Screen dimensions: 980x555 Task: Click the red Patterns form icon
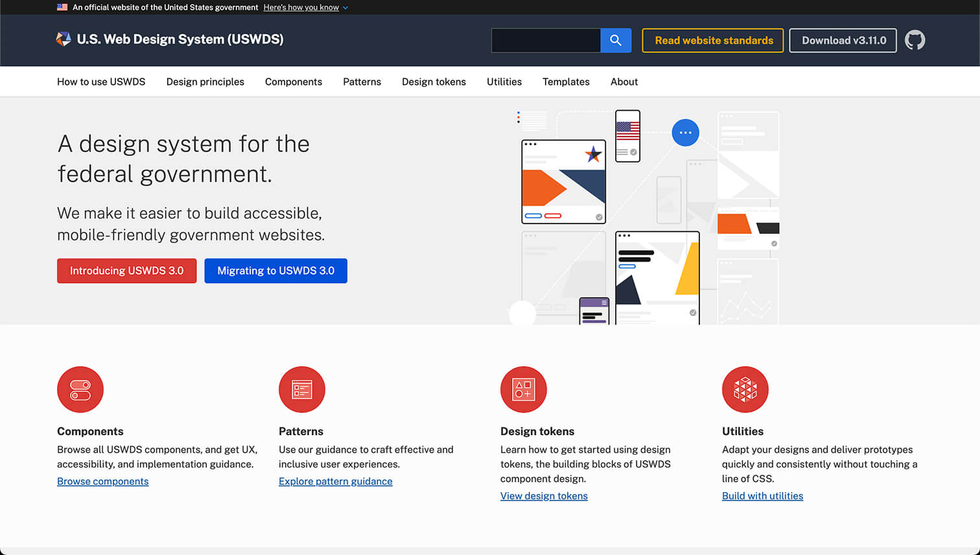point(302,389)
